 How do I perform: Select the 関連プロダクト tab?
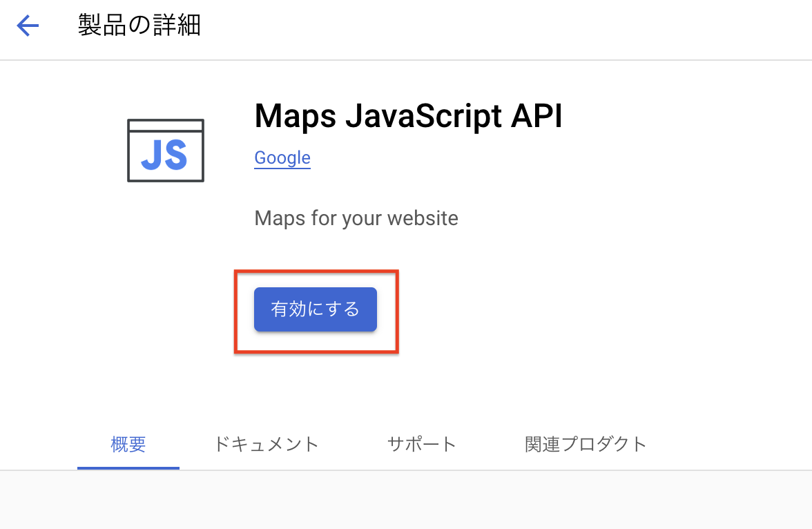coord(586,445)
